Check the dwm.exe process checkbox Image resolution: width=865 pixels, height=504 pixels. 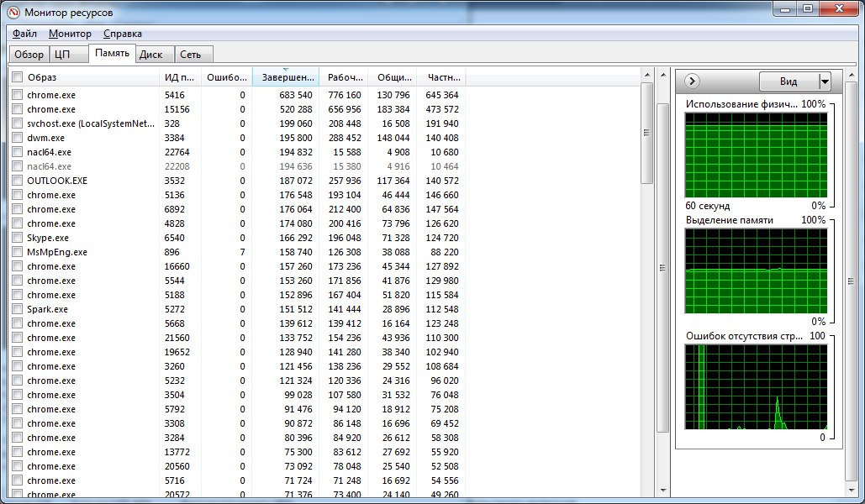(x=17, y=138)
